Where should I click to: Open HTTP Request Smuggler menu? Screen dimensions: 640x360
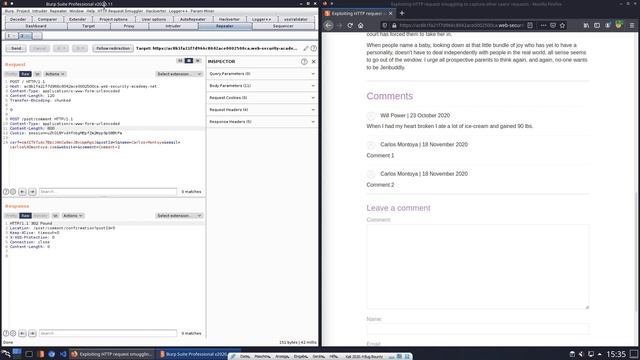point(120,11)
